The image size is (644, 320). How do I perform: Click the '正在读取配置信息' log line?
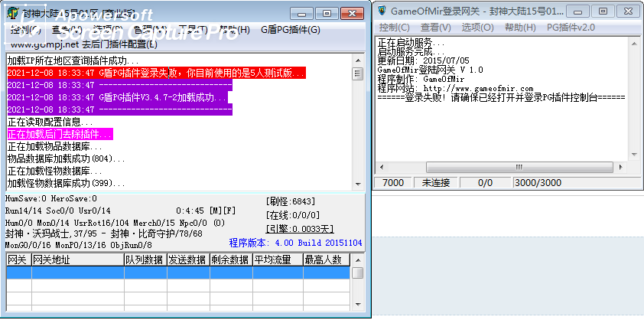(x=50, y=122)
